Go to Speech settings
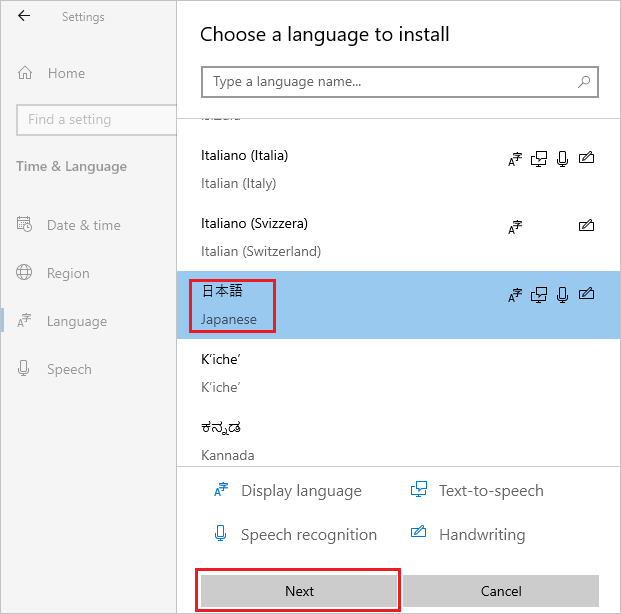This screenshot has height=614, width=621. (69, 369)
